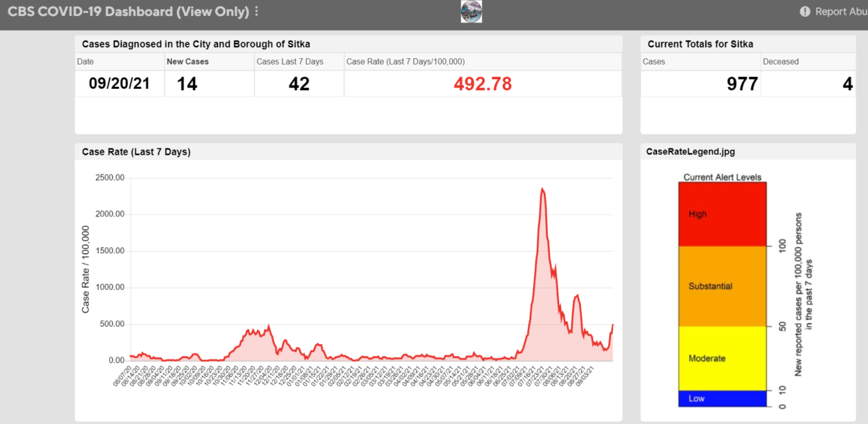Click the Deceased column header
The height and width of the screenshot is (424, 868).
[781, 62]
